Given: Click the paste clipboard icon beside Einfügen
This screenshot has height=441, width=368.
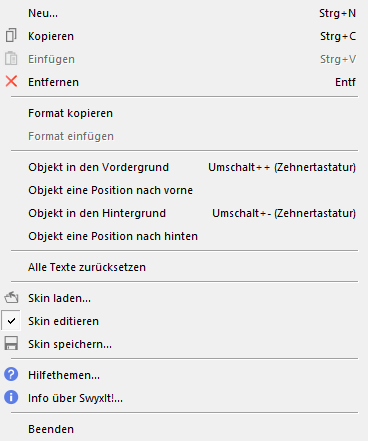Looking at the screenshot, I should [11, 59].
